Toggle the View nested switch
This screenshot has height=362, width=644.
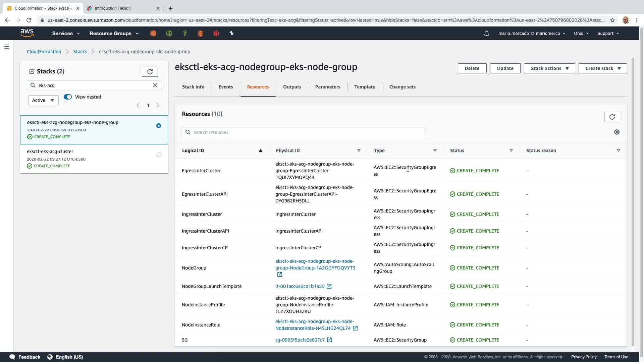click(x=68, y=97)
